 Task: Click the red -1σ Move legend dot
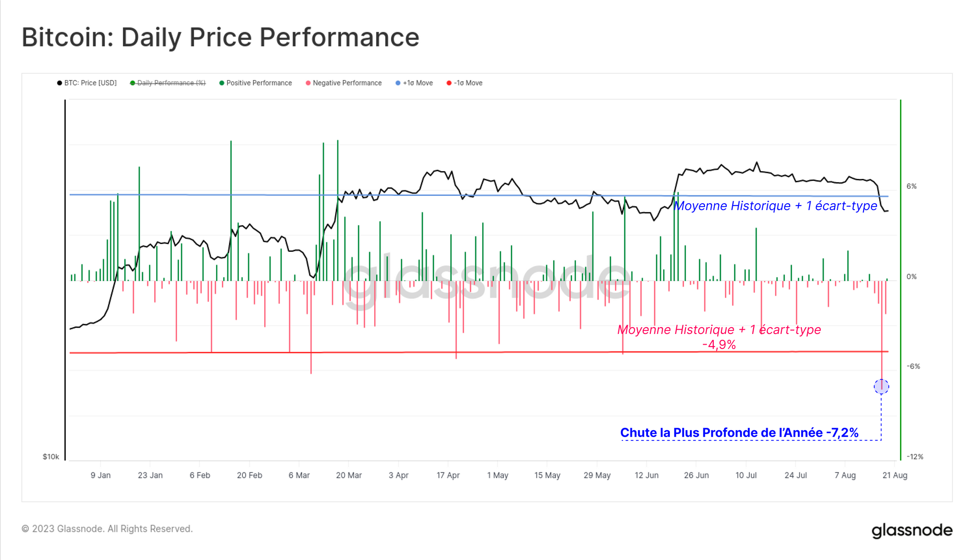[x=449, y=83]
